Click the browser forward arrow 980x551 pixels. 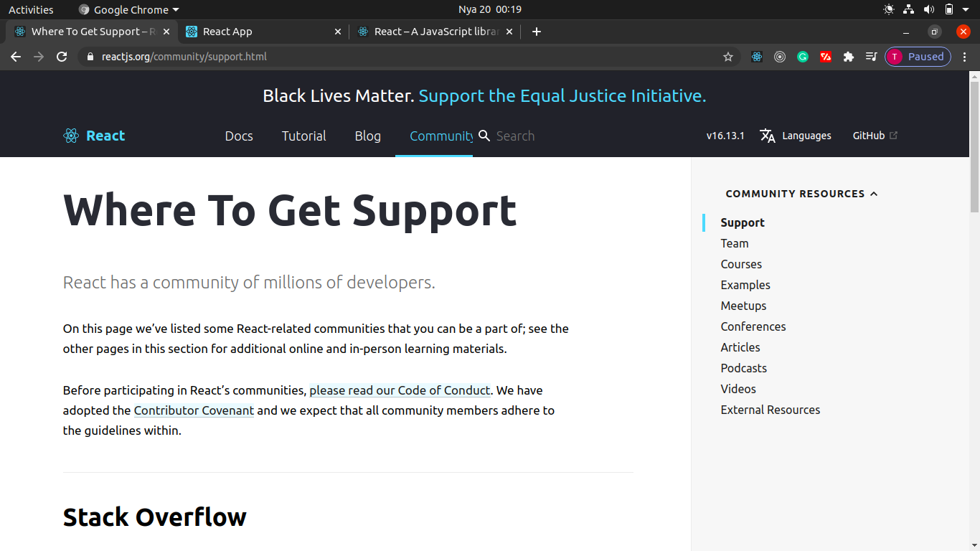[x=39, y=57]
